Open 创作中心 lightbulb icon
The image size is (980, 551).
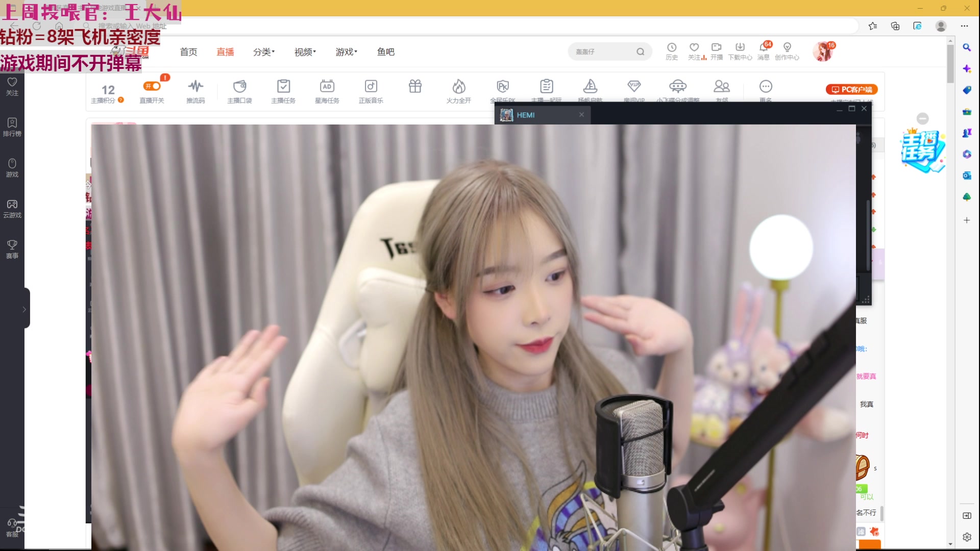787,51
